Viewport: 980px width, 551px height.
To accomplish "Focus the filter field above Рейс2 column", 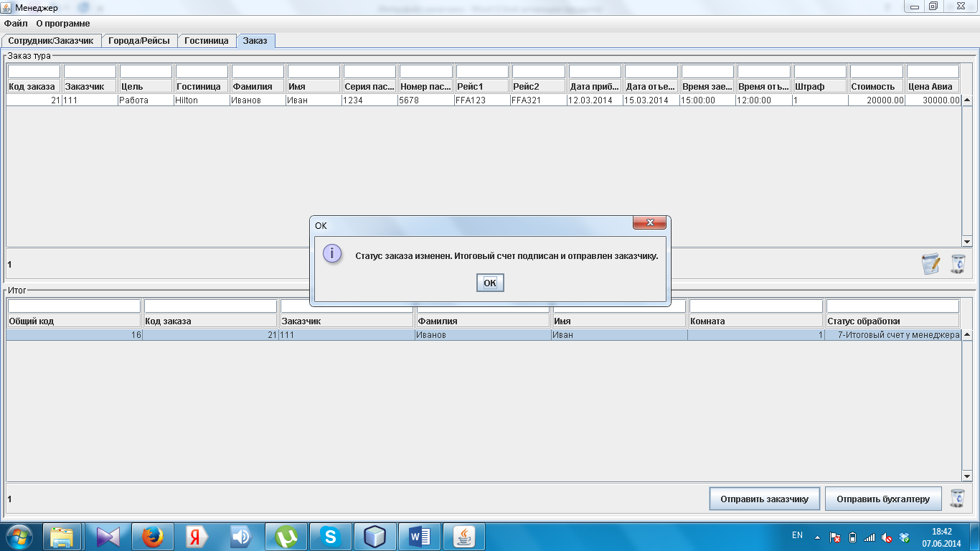I will click(x=539, y=72).
